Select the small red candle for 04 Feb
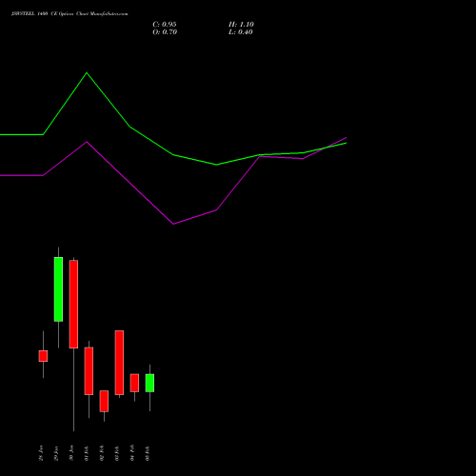This screenshot has width=476, height=476. click(x=134, y=383)
